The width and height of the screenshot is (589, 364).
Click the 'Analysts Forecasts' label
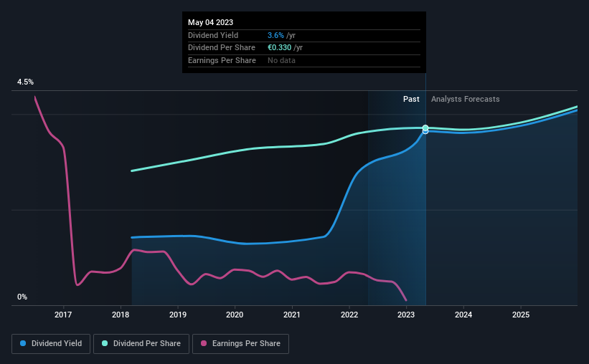pyautogui.click(x=466, y=99)
